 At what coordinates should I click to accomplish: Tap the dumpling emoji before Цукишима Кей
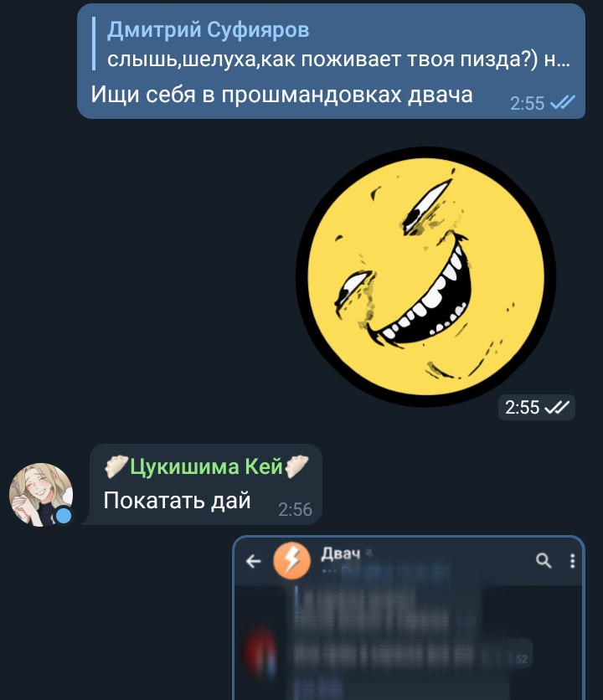tap(116, 466)
